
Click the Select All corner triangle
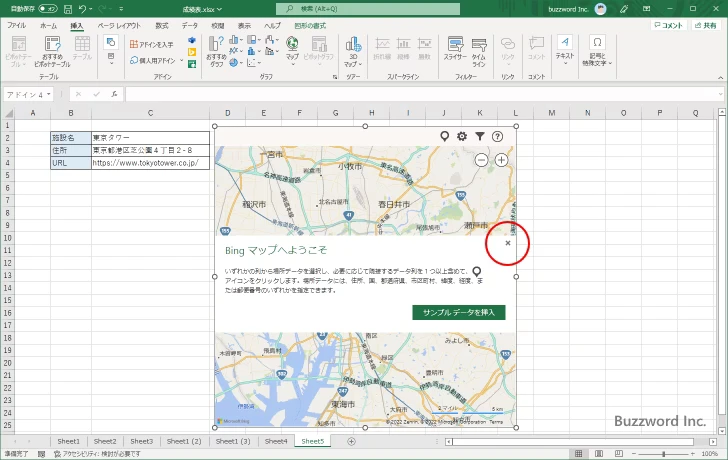click(8, 113)
